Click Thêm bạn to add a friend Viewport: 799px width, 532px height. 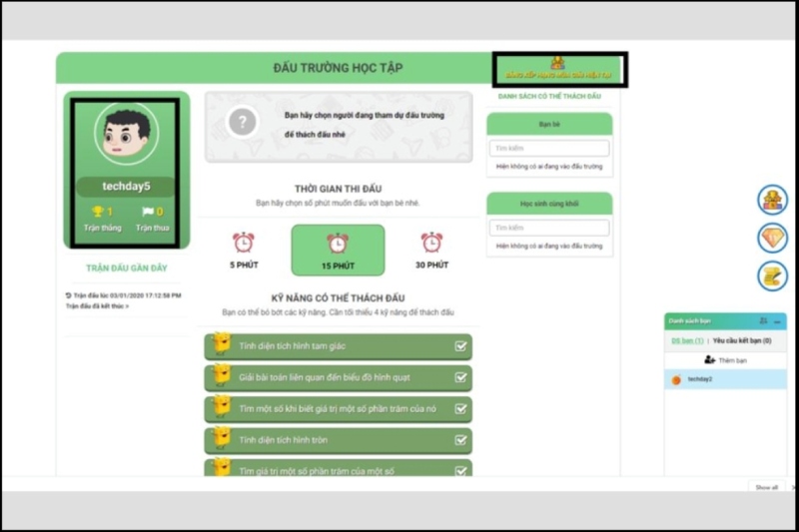pos(732,360)
